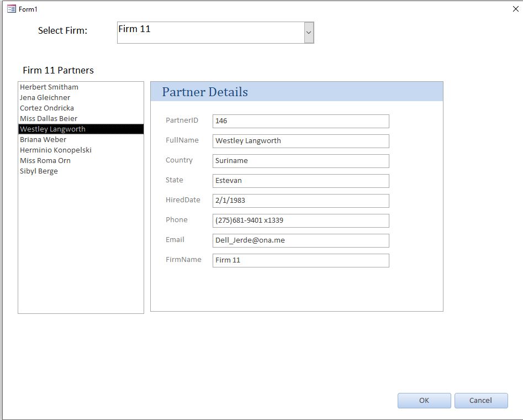Click the Select Firm label
The width and height of the screenshot is (523, 420).
click(63, 30)
